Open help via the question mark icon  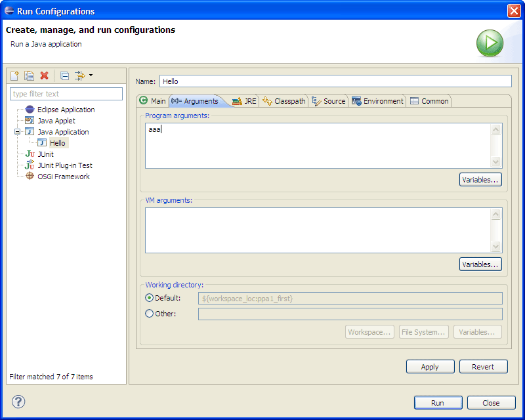click(18, 402)
